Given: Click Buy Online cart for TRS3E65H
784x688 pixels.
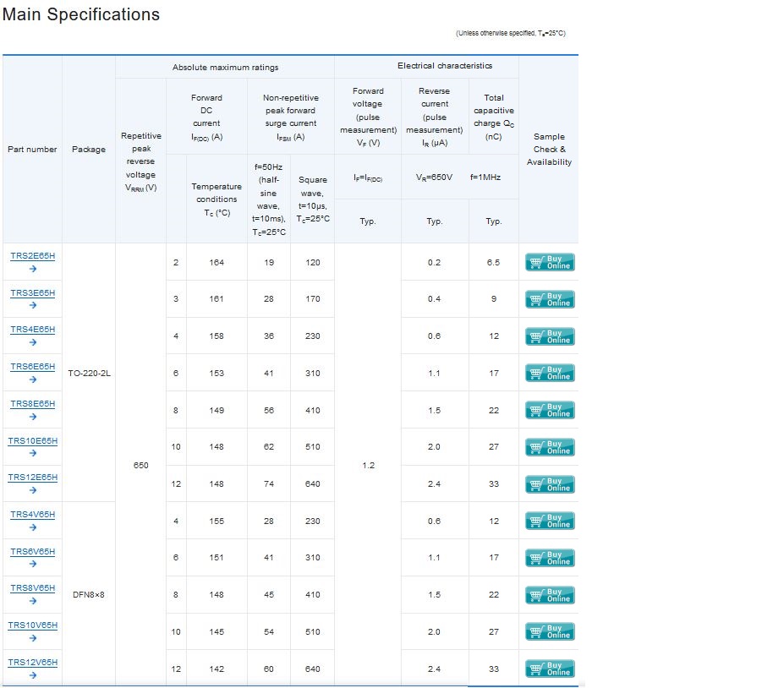Looking at the screenshot, I should pos(550,299).
